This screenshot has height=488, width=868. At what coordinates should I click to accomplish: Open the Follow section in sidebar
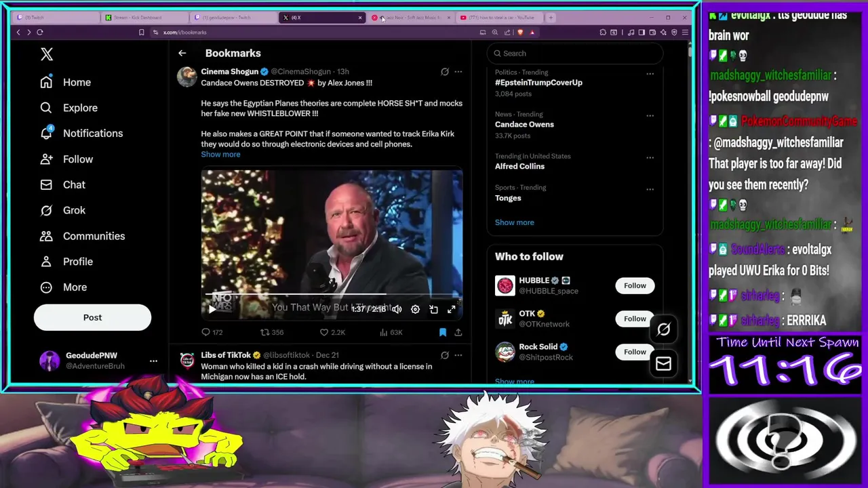pyautogui.click(x=66, y=159)
